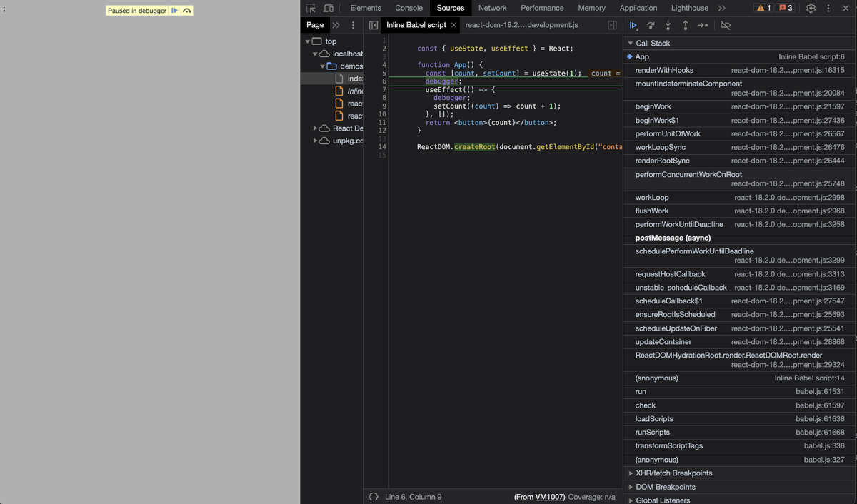Viewport: 857px width, 504px height.
Task: Click the Step button in the debugger toolbar
Action: point(703,25)
